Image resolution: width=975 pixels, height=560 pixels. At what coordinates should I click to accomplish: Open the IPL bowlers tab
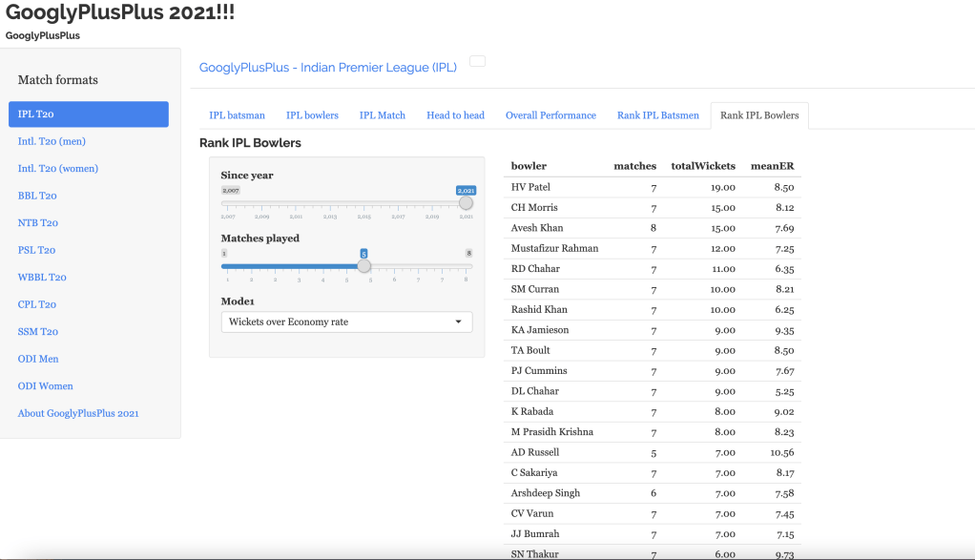pyautogui.click(x=312, y=115)
